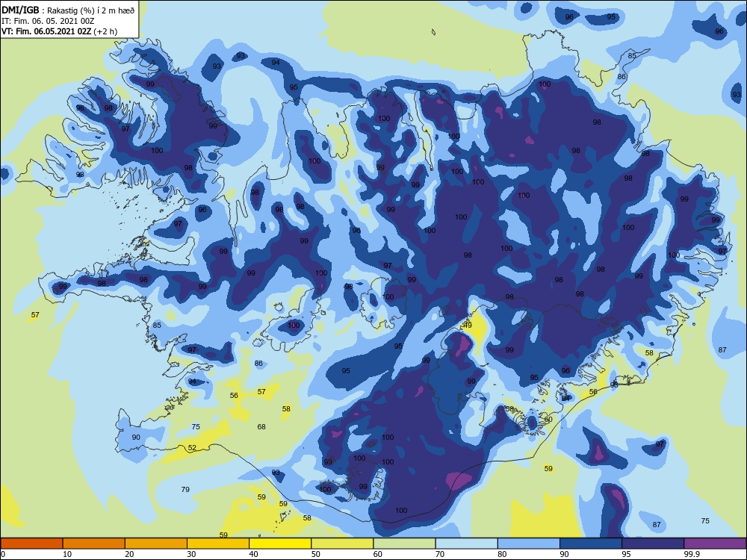The width and height of the screenshot is (747, 560).
Task: Click the legend tick label '0'
Action: coord(3,554)
